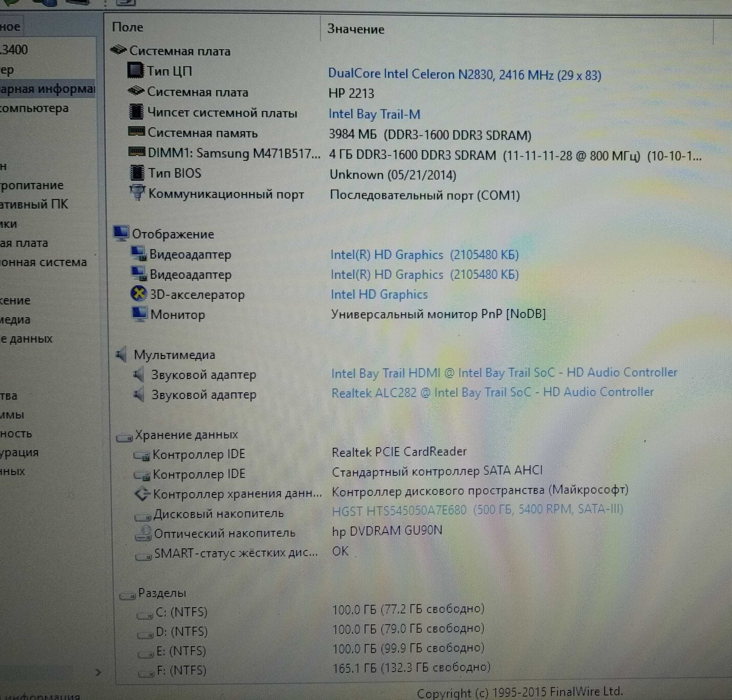Select the ропитание sidebar item
The height and width of the screenshot is (700, 732).
(32, 186)
